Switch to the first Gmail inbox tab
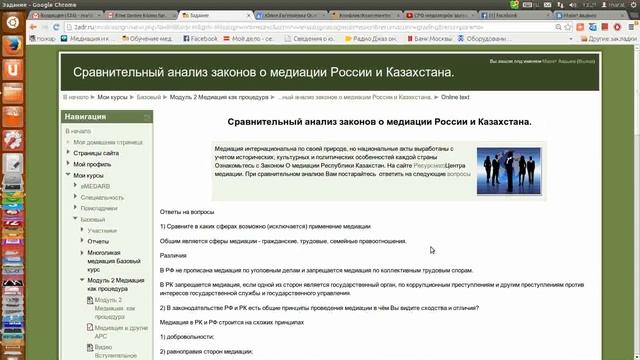The width and height of the screenshot is (640, 360). (65, 15)
